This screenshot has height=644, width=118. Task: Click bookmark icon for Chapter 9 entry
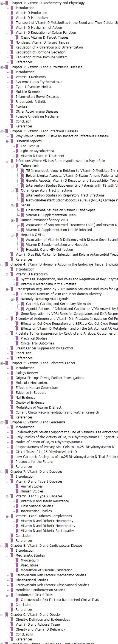tap(7, 615)
